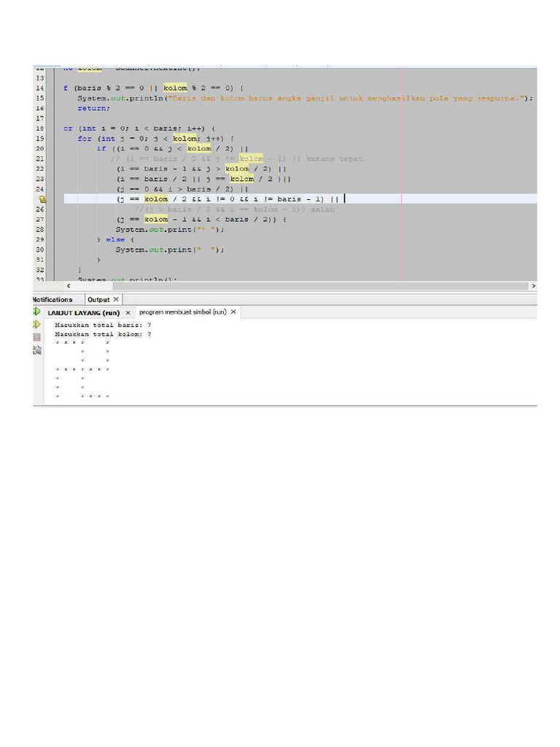
Task: Switch to the Notifications tab
Action: coord(52,299)
